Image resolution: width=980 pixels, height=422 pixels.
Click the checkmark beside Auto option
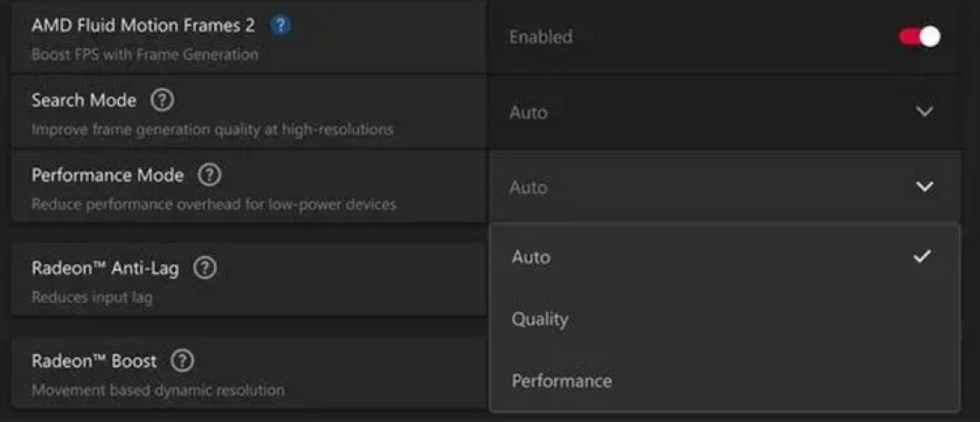(x=922, y=256)
